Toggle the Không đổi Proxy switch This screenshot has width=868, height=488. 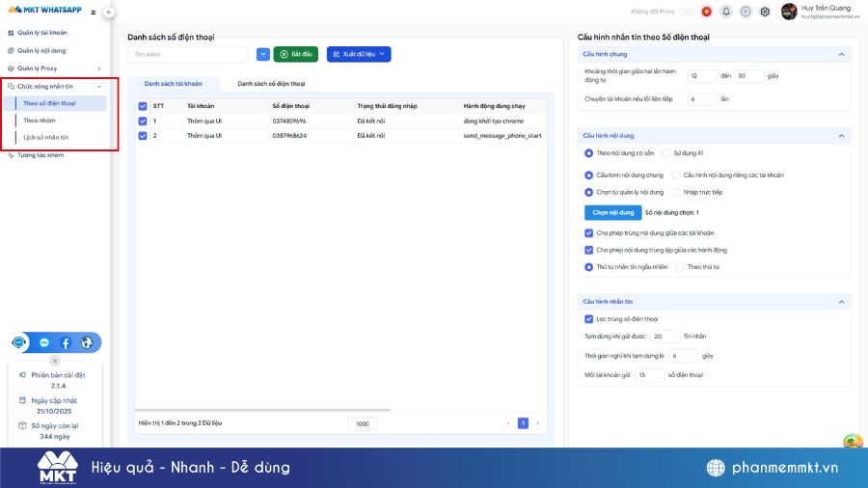pyautogui.click(x=686, y=12)
